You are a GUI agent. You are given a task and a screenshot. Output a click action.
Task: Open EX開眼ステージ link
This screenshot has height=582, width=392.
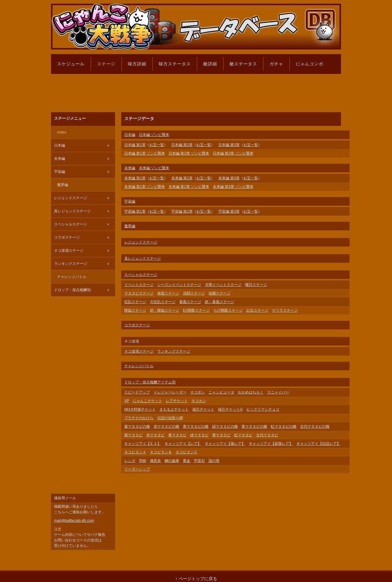[196, 310]
